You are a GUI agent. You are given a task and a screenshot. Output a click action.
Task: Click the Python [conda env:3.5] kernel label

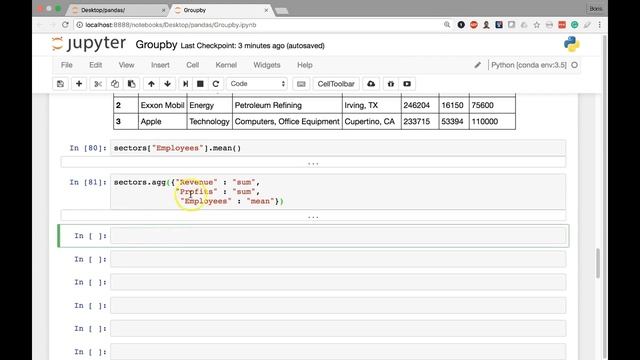click(x=529, y=65)
